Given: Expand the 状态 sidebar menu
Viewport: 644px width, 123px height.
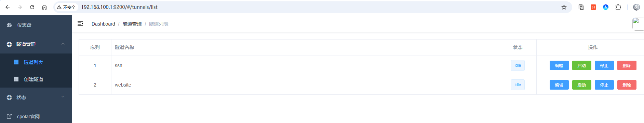Looking at the screenshot, I should 36,97.
